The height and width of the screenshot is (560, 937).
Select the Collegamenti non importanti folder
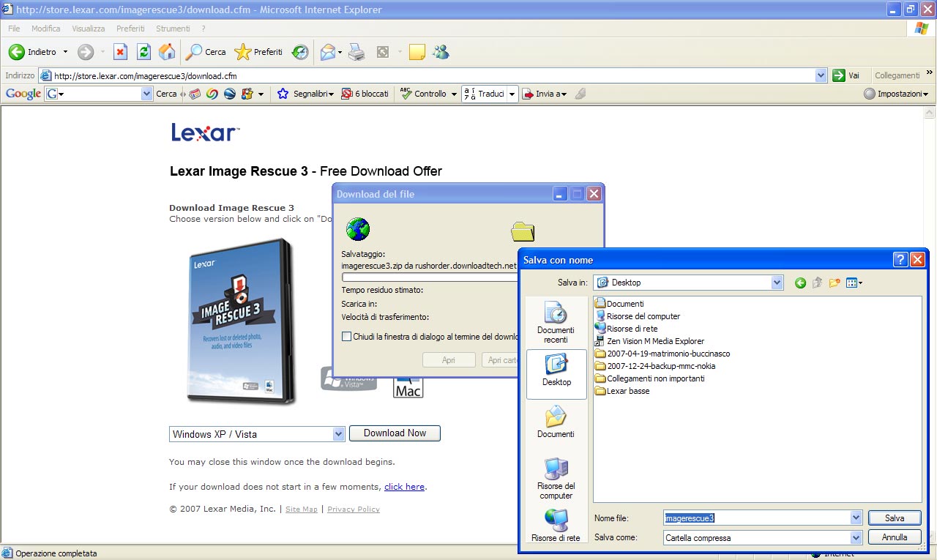[650, 378]
